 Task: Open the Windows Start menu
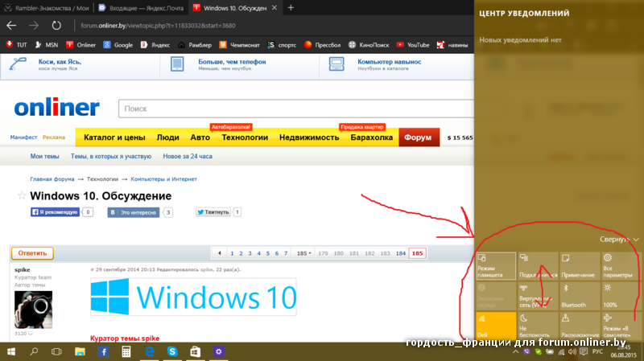pyautogui.click(x=11, y=351)
